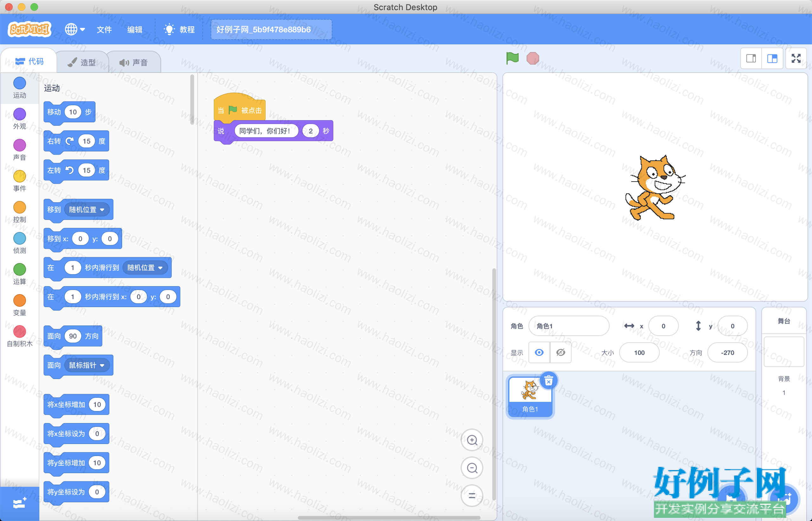812x521 pixels.
Task: Select the 声音 magenta category circle
Action: click(20, 145)
